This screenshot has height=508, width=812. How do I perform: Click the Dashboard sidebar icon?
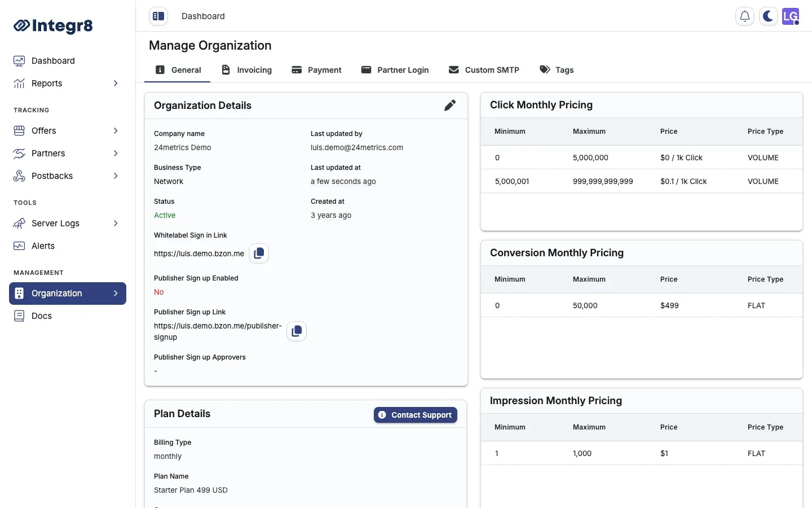click(19, 61)
